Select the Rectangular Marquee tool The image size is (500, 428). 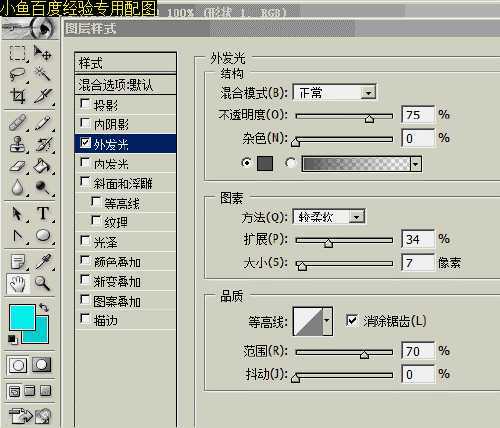[x=17, y=53]
